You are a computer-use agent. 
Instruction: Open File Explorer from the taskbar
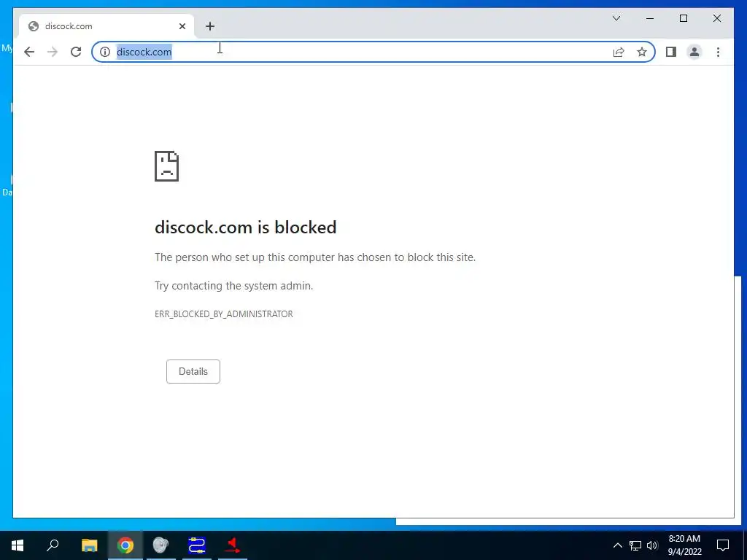(x=89, y=545)
